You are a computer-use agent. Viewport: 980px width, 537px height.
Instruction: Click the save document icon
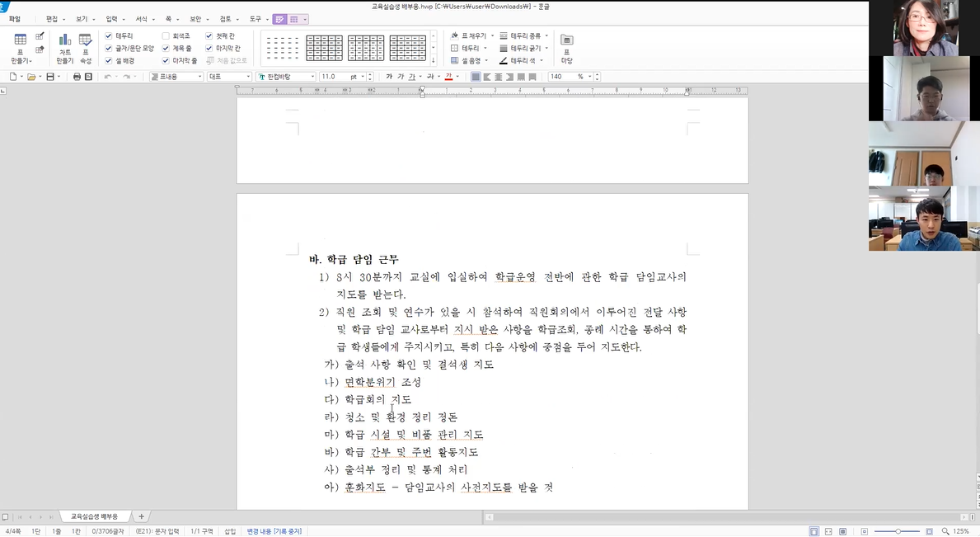(49, 77)
